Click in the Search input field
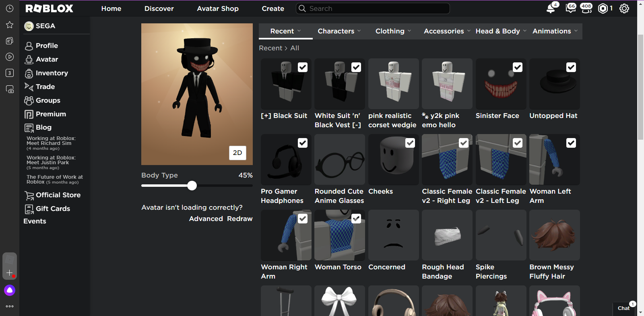This screenshot has height=316, width=644. tap(373, 8)
